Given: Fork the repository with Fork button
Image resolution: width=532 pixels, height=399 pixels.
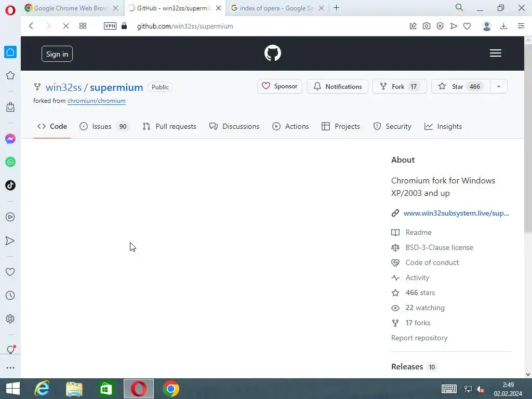Looking at the screenshot, I should pos(400,86).
